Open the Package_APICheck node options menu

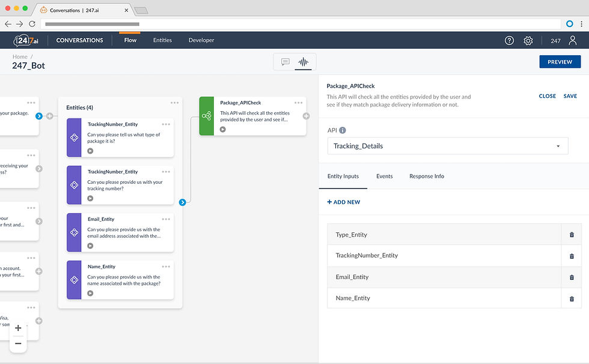[x=298, y=103]
